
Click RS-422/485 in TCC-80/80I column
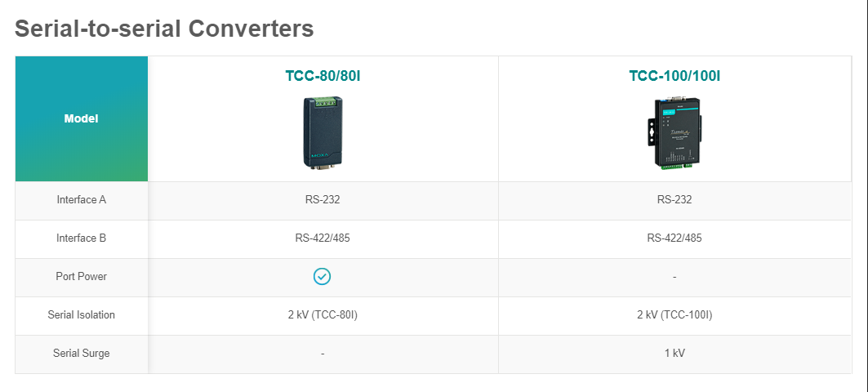323,238
